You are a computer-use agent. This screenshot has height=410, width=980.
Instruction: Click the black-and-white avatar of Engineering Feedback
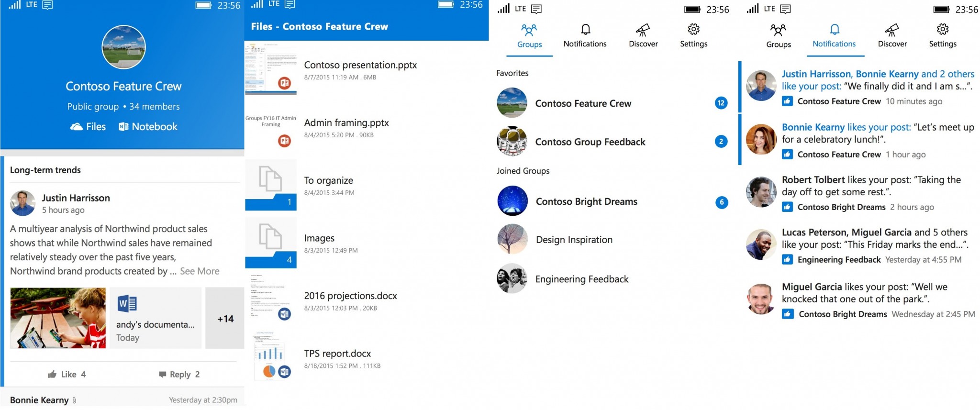tap(512, 278)
